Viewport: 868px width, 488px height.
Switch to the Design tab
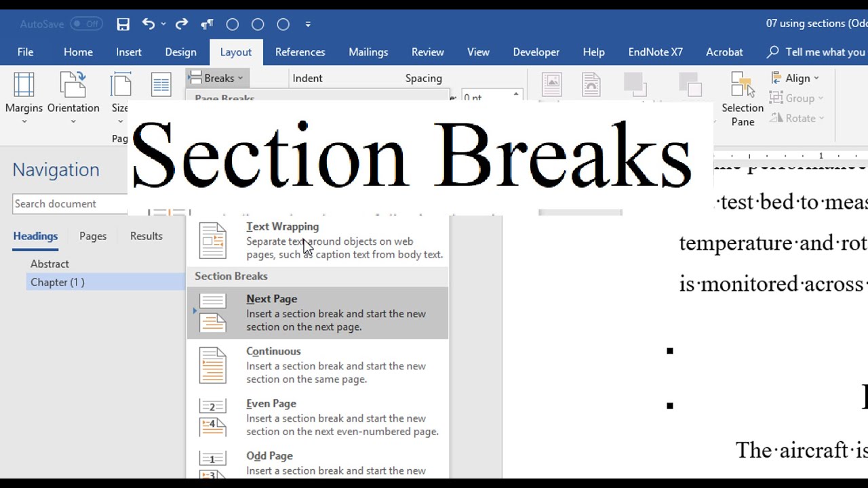tap(180, 52)
